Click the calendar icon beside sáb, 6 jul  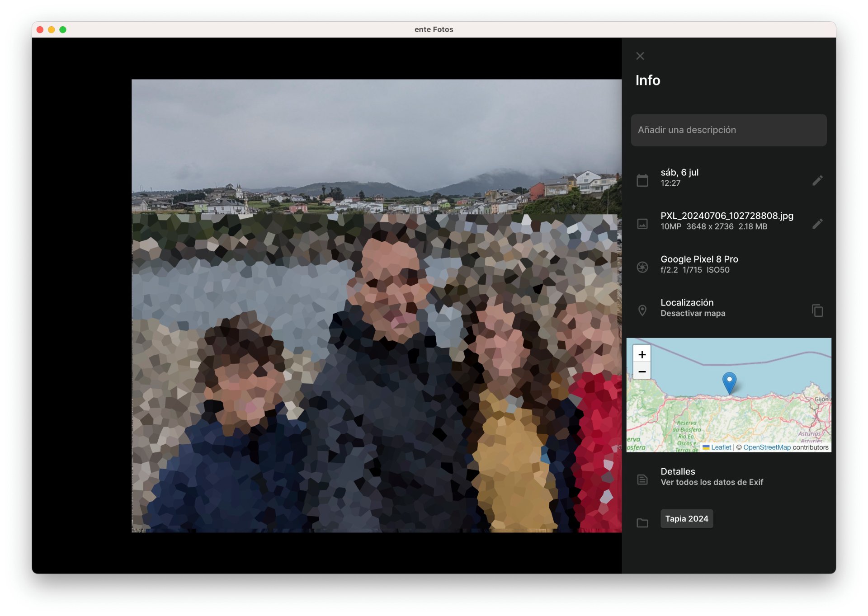(x=642, y=180)
